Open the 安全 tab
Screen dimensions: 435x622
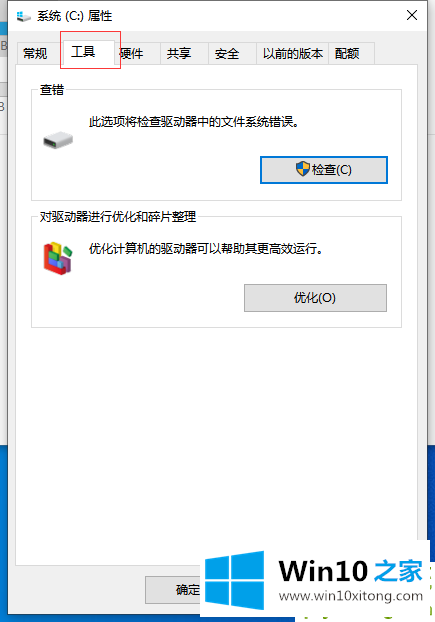point(227,54)
